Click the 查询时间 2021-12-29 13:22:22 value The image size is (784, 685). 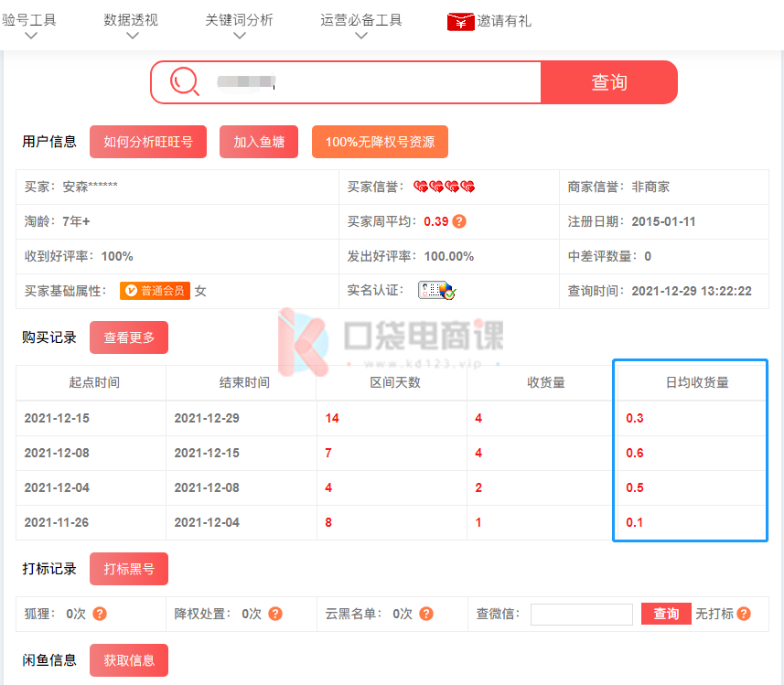pyautogui.click(x=692, y=291)
